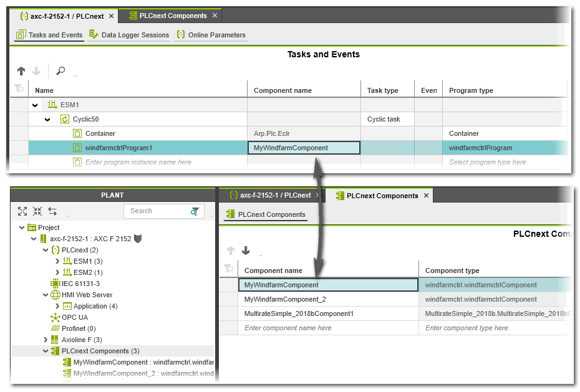Open the Online Parameters tab
This screenshot has width=580, height=392.
(x=211, y=35)
